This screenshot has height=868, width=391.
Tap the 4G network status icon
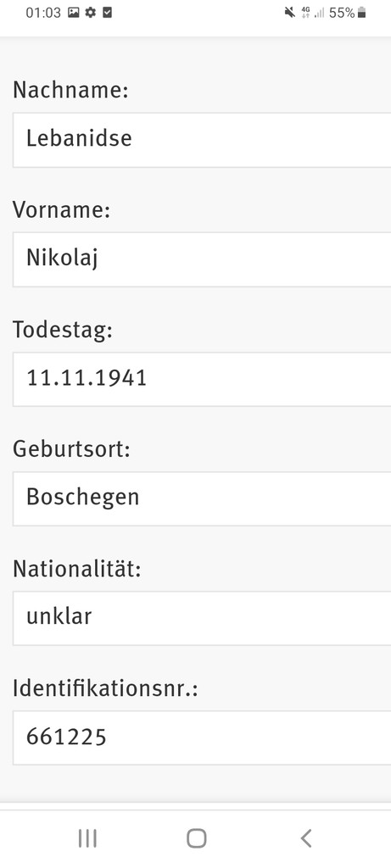[305, 13]
